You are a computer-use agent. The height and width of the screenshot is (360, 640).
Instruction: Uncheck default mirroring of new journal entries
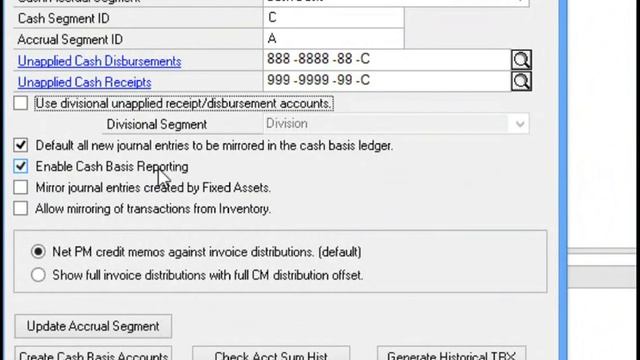tap(20, 145)
